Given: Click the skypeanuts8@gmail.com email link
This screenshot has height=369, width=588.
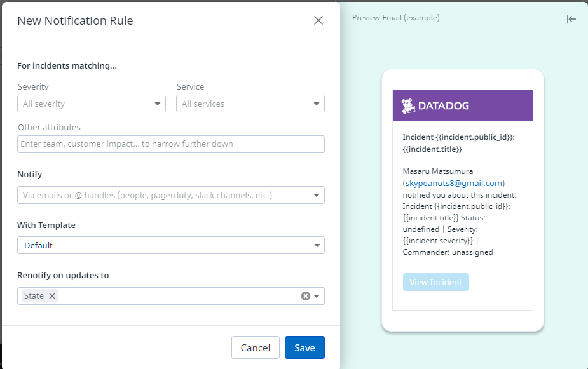Looking at the screenshot, I should click(x=454, y=183).
